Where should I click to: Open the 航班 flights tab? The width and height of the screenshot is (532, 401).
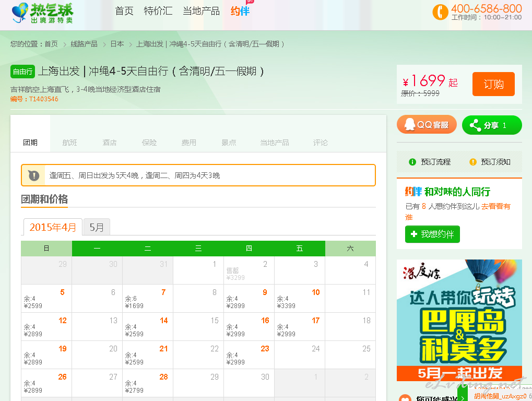point(69,143)
